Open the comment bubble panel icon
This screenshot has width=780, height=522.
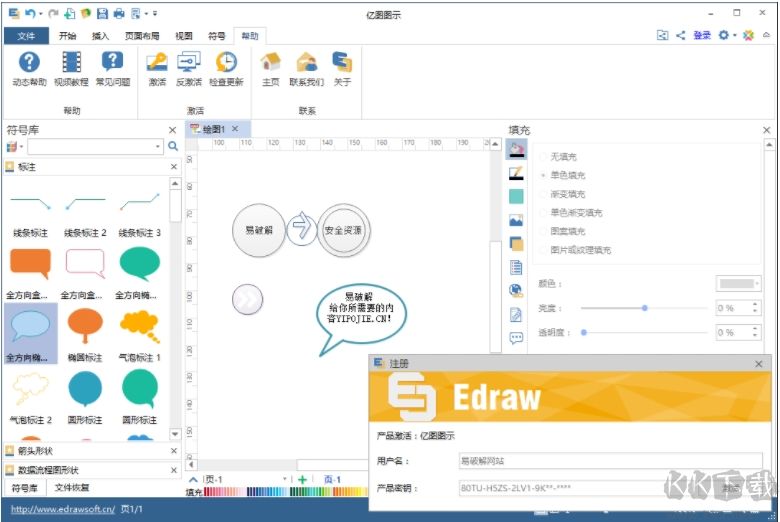(516, 338)
